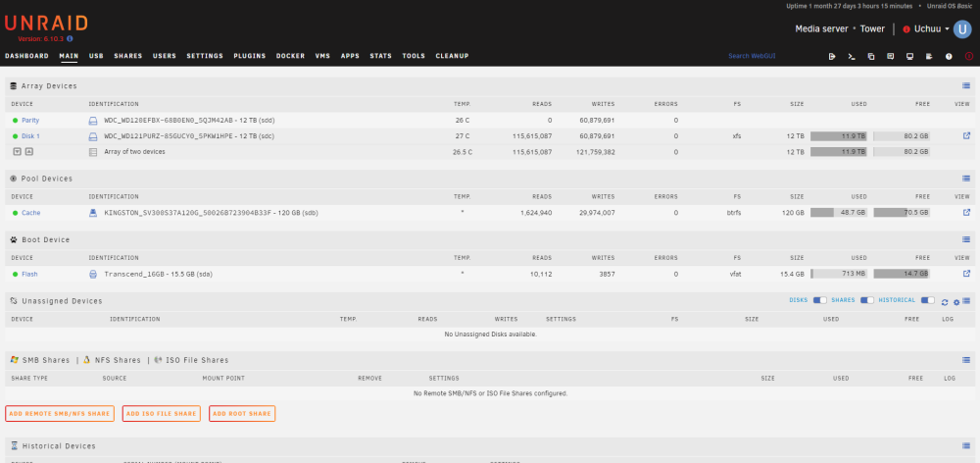Click the version info icon under logo

click(x=70, y=39)
